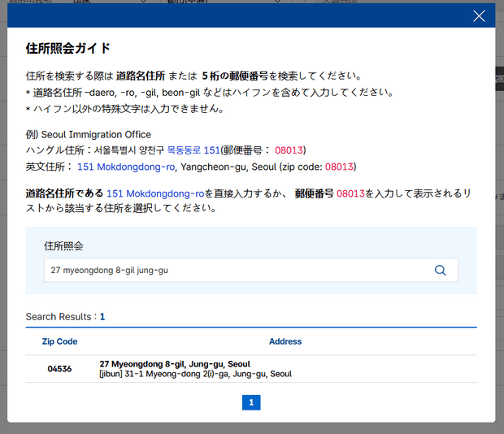504x434 pixels.
Task: Click zip code 04536 in results
Action: point(59,369)
